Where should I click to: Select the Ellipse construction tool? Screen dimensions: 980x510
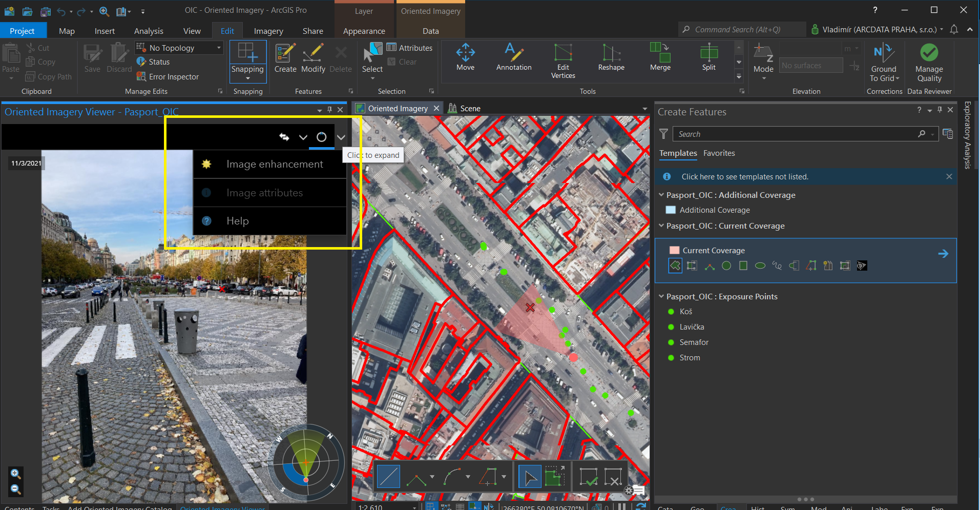[760, 266]
